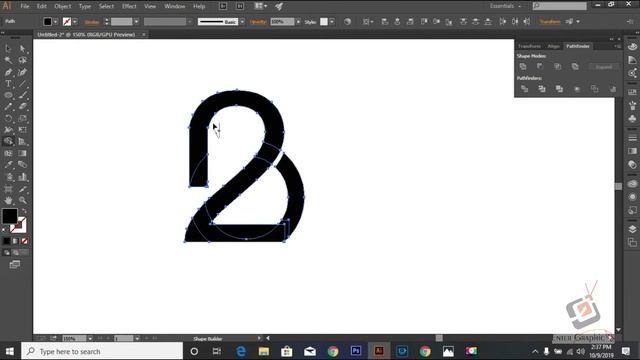Image resolution: width=640 pixels, height=360 pixels.
Task: Set paint mode to None
Action: coord(24,241)
